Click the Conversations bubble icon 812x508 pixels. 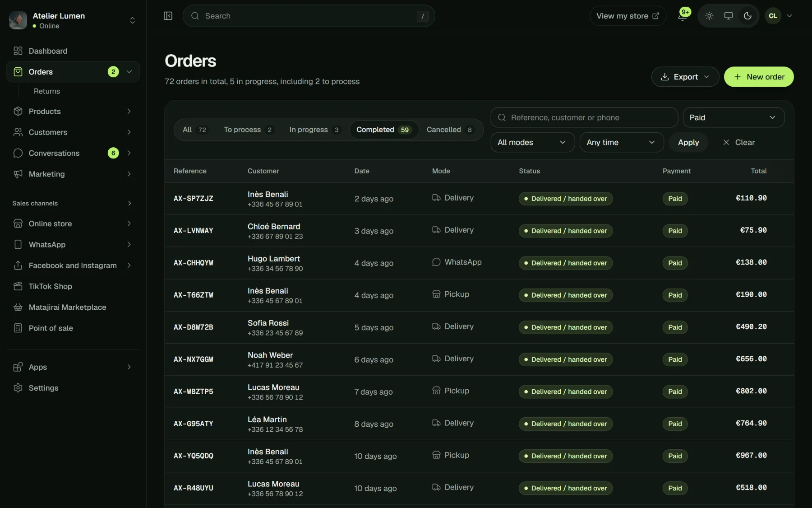pyautogui.click(x=18, y=153)
